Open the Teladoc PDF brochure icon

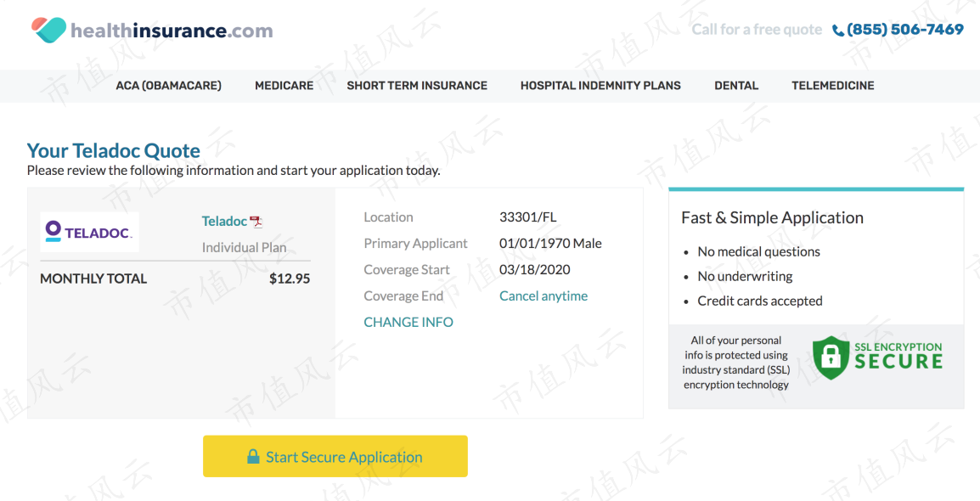click(256, 221)
